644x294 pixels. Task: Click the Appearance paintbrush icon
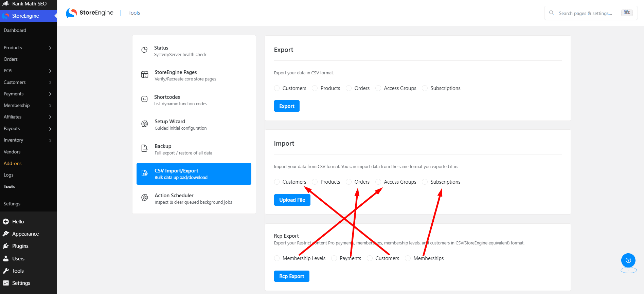pos(6,234)
